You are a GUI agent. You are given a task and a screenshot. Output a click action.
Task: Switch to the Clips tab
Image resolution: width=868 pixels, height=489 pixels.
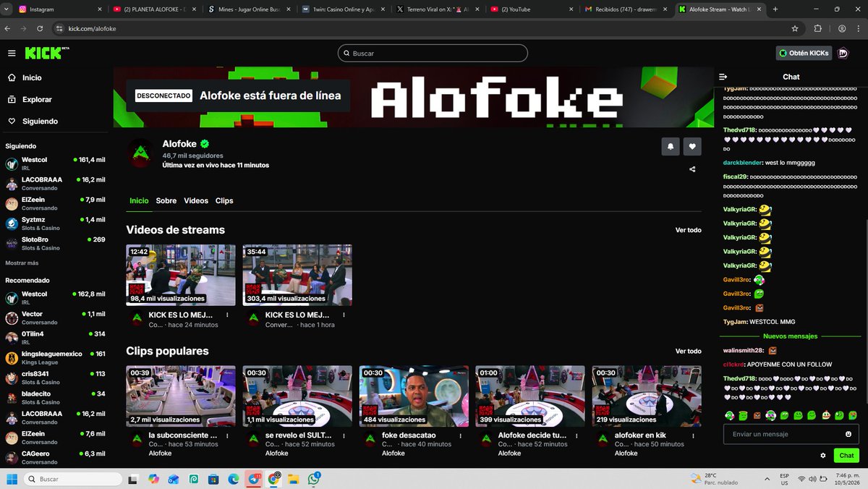(224, 200)
